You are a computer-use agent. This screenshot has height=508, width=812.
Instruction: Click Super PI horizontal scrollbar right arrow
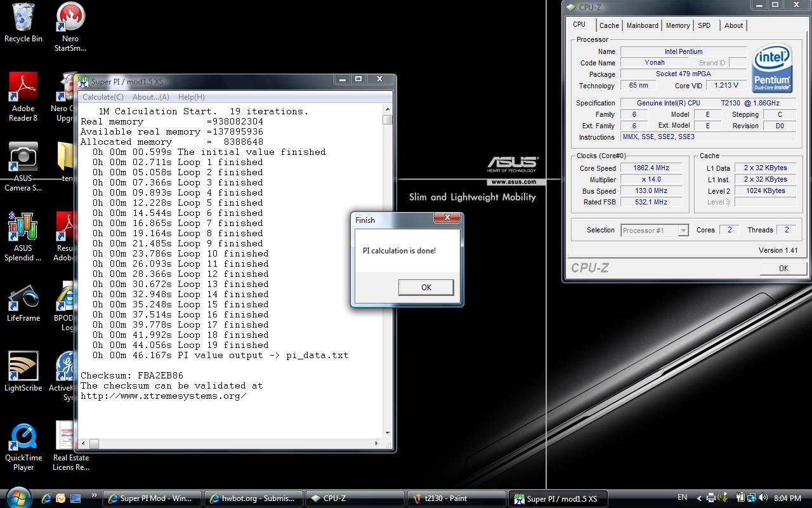pyautogui.click(x=377, y=443)
